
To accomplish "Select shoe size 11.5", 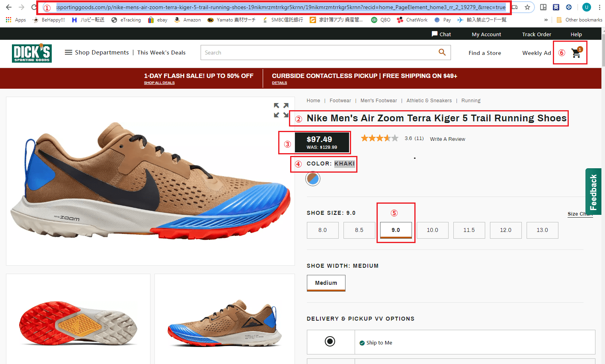I will (x=469, y=230).
